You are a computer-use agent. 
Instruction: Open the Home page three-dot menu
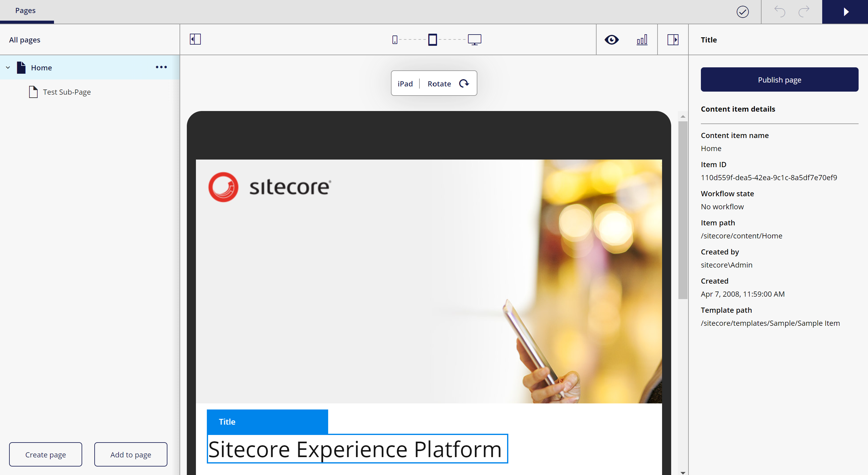161,67
